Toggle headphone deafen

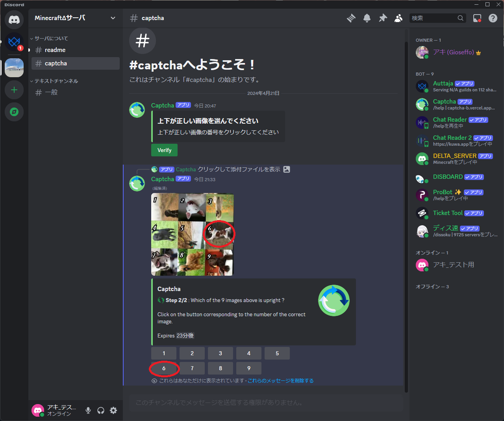pyautogui.click(x=101, y=410)
